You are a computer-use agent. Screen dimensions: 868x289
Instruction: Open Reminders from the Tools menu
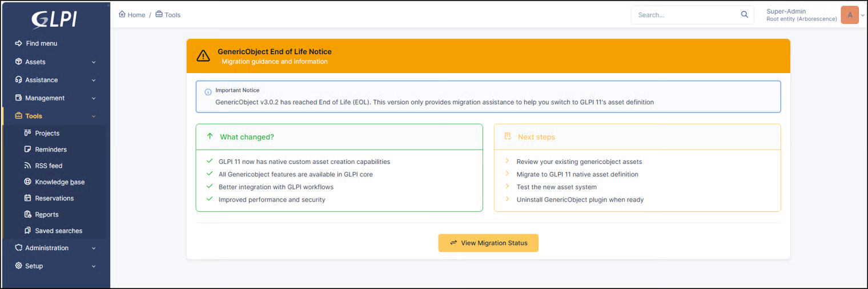[51, 150]
